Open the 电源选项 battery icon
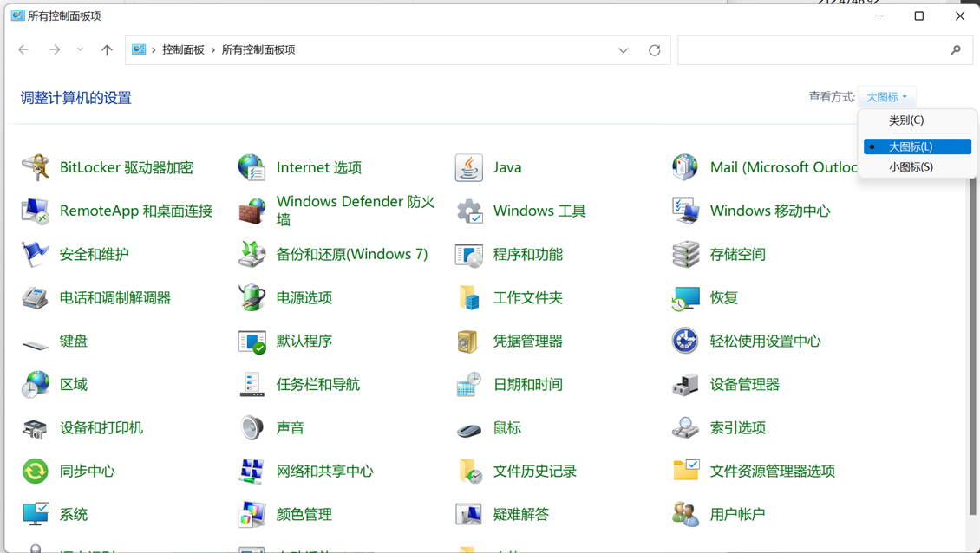Image resolution: width=980 pixels, height=553 pixels. click(x=252, y=297)
